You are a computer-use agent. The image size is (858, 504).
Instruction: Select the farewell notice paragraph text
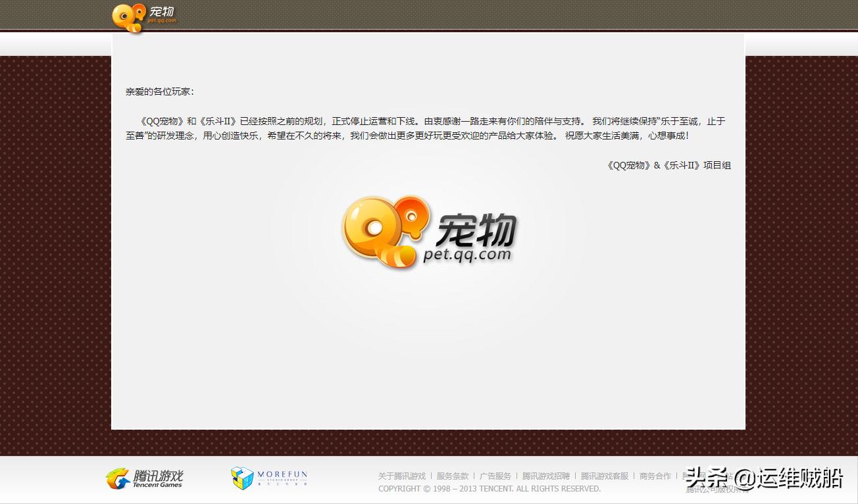coord(426,128)
